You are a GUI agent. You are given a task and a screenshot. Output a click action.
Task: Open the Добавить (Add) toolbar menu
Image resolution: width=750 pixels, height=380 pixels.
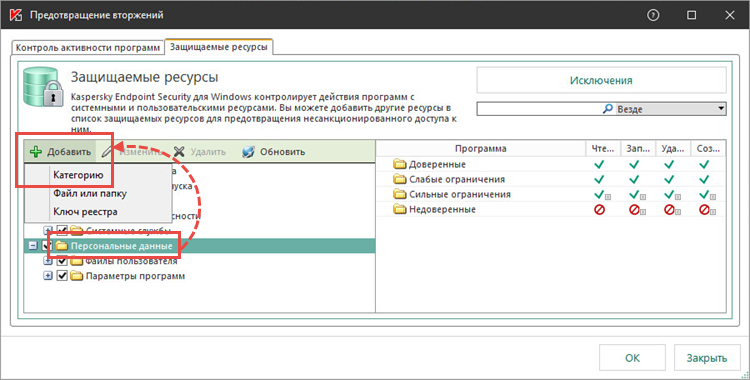60,152
